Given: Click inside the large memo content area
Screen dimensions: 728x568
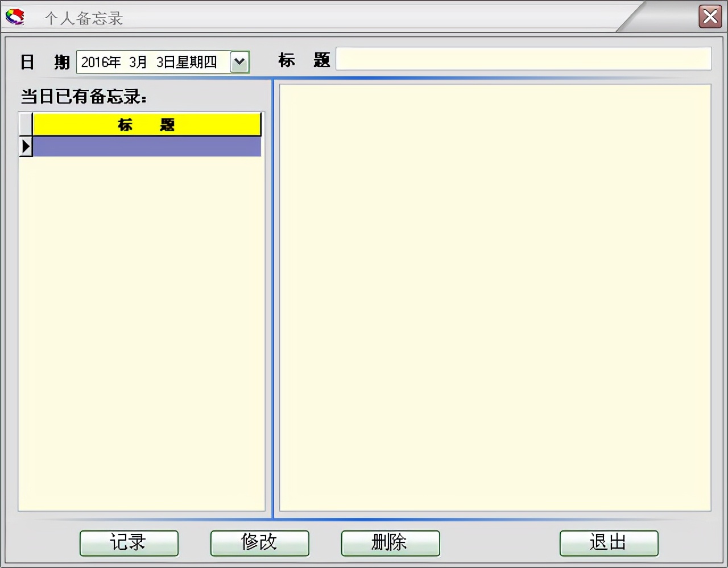Looking at the screenshot, I should tap(494, 296).
